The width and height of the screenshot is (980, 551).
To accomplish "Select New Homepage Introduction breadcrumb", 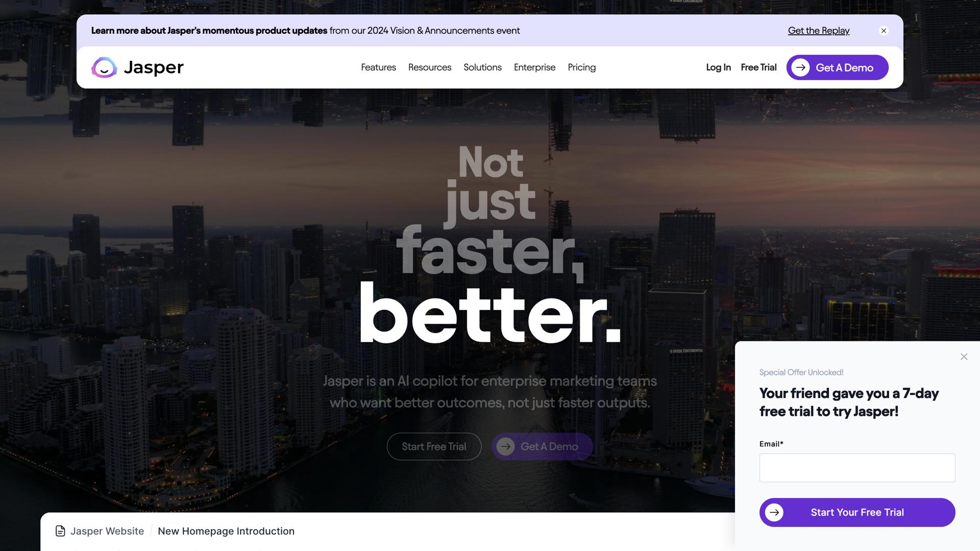I will click(226, 531).
